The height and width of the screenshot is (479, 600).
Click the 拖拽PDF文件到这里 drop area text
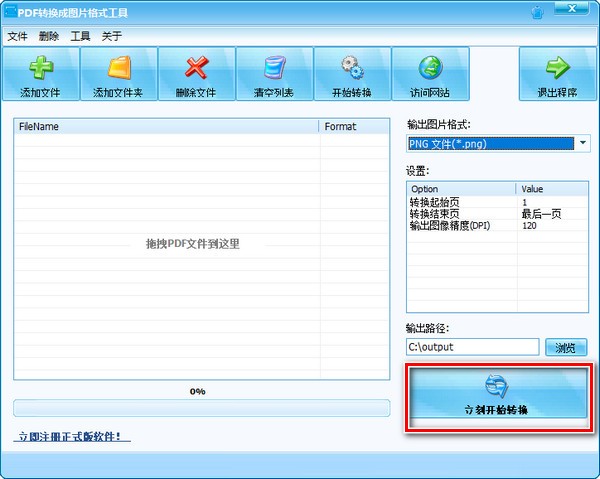(192, 244)
